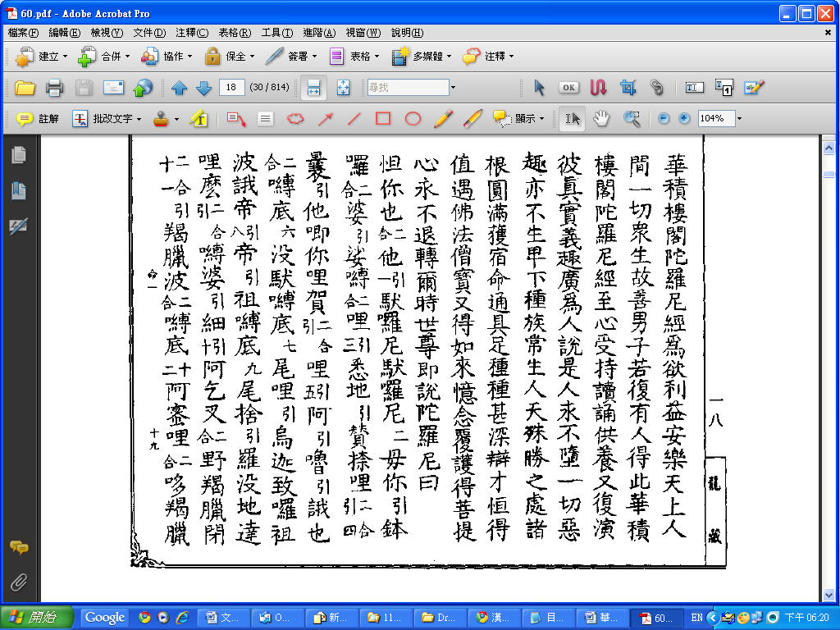Enable the text Select tool
Viewport: 840px width, 630px height.
tap(573, 118)
